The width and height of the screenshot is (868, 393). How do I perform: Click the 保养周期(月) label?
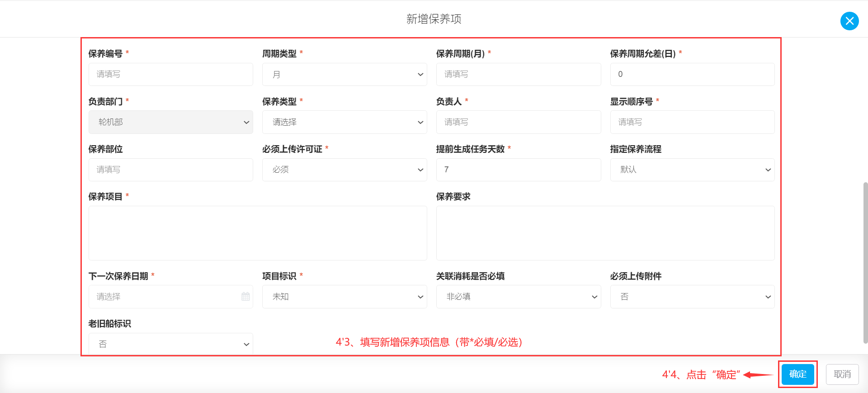(x=460, y=54)
